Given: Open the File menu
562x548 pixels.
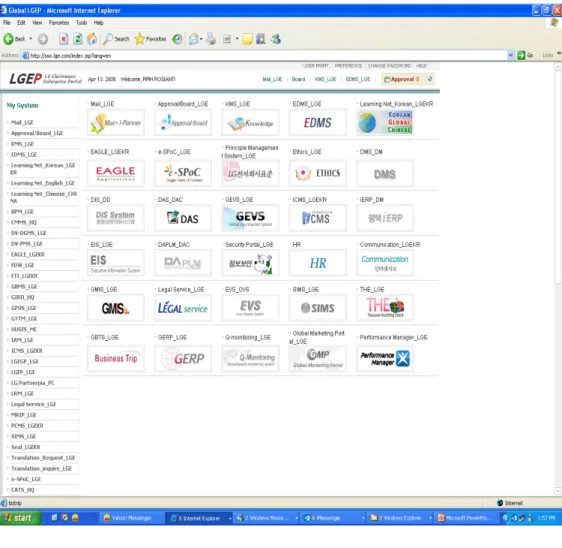Looking at the screenshot, I should coord(7,23).
